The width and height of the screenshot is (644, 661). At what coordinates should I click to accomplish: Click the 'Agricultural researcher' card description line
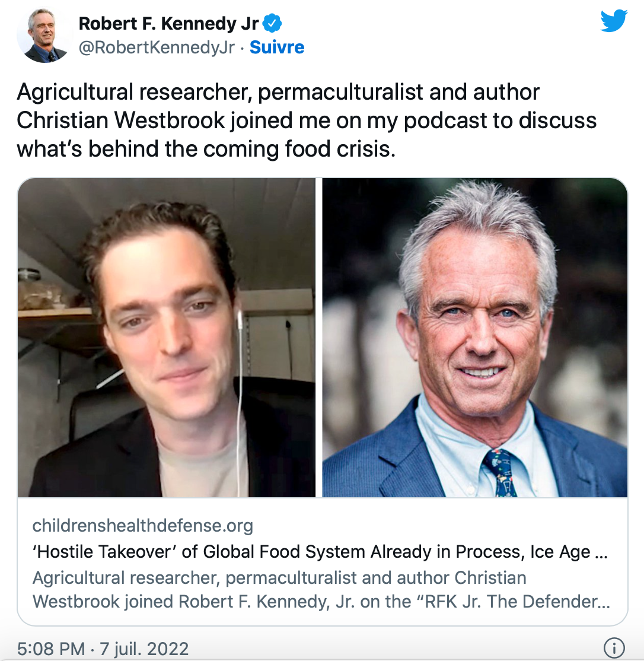(x=279, y=577)
